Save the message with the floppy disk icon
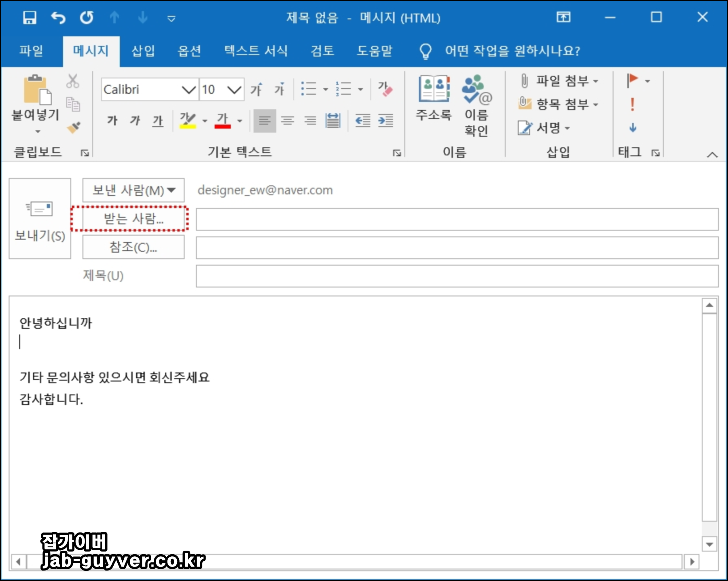This screenshot has height=581, width=728. coord(30,17)
